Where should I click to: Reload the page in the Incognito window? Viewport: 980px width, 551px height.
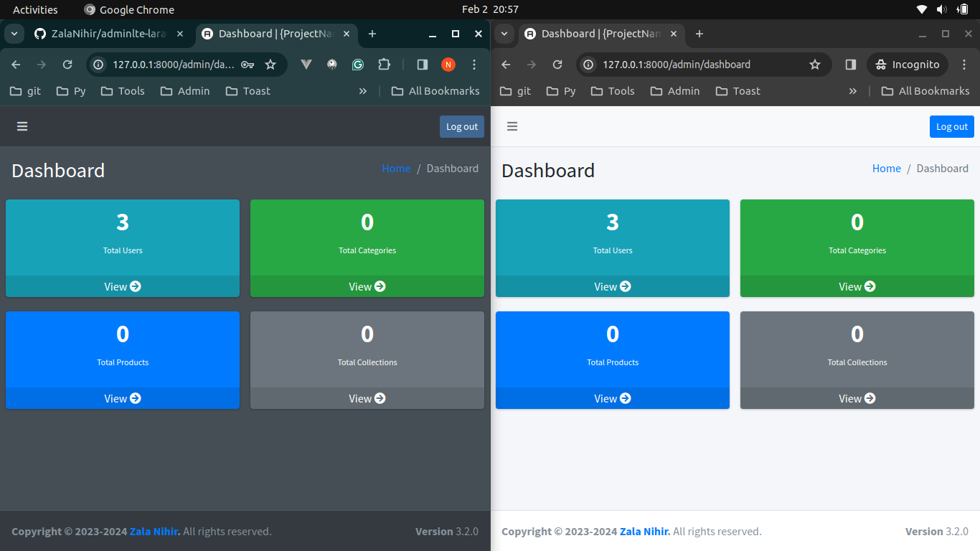coord(557,65)
